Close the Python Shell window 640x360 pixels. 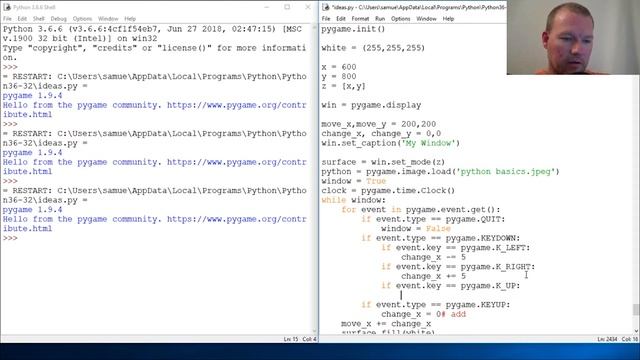click(x=308, y=7)
